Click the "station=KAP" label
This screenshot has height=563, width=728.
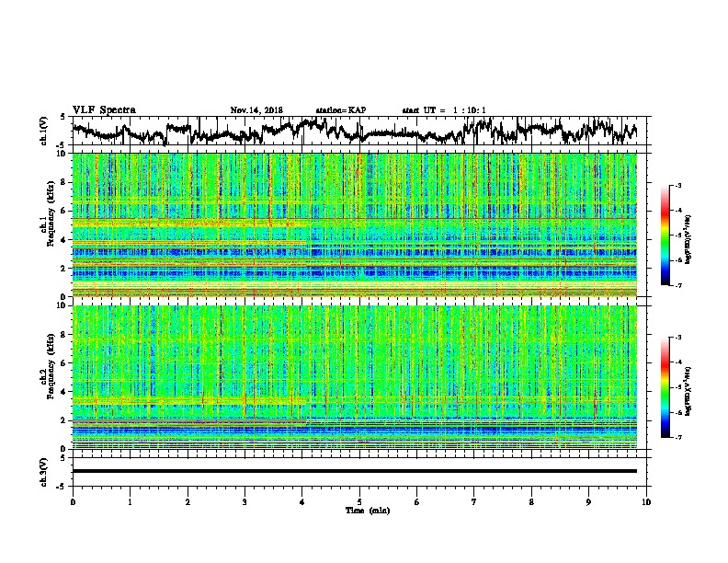click(341, 110)
